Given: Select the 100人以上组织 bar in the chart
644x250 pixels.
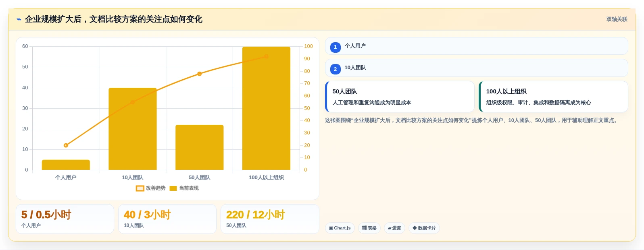Looking at the screenshot, I should click(266, 108).
